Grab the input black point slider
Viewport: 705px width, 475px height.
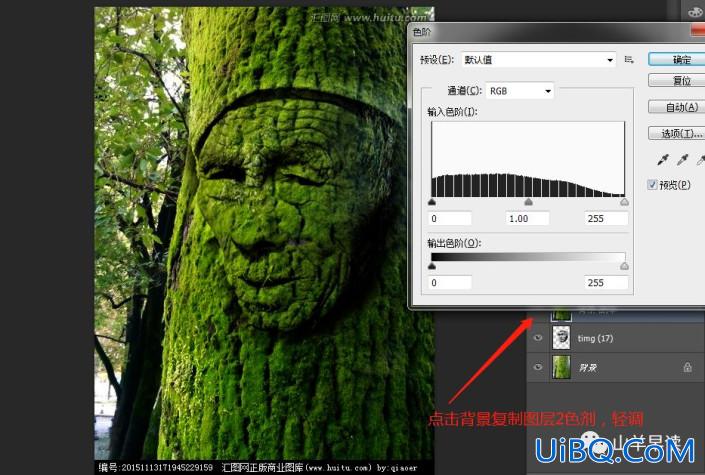[x=432, y=202]
